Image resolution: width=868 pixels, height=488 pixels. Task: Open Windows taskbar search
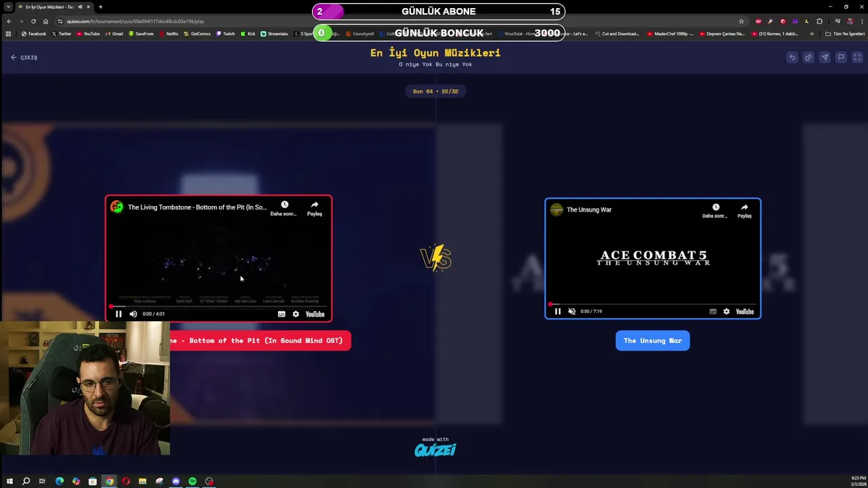click(x=26, y=481)
